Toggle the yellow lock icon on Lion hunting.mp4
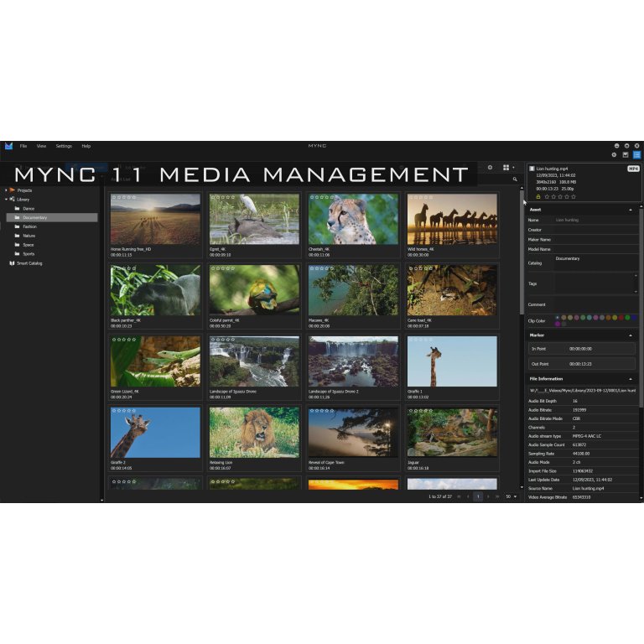 pyautogui.click(x=538, y=196)
